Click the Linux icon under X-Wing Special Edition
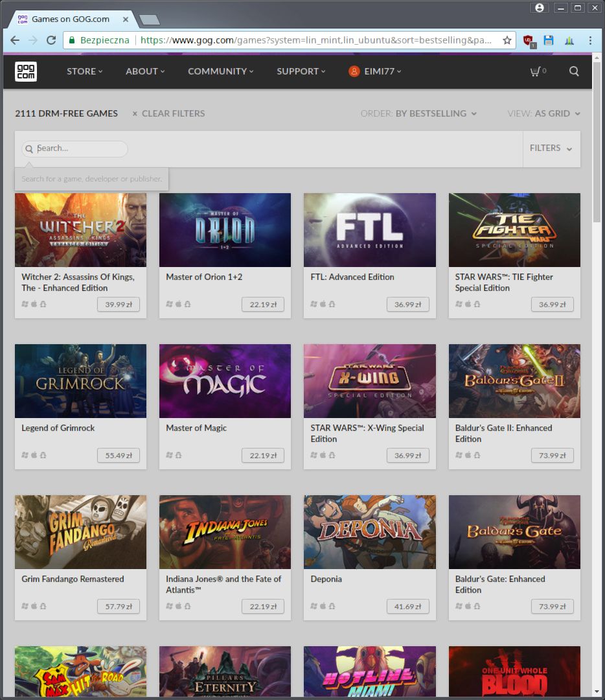This screenshot has height=700, width=605. coord(332,455)
